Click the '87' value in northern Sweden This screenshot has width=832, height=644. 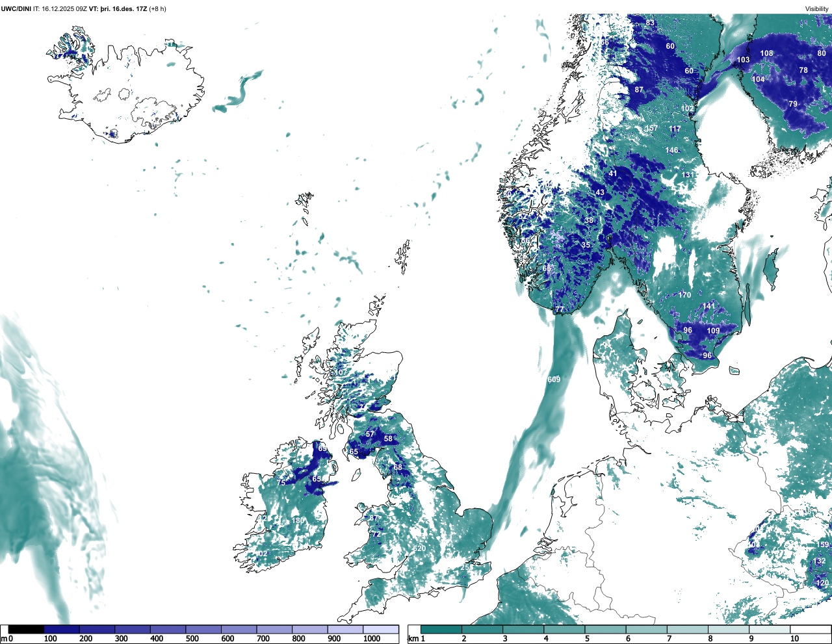(639, 90)
